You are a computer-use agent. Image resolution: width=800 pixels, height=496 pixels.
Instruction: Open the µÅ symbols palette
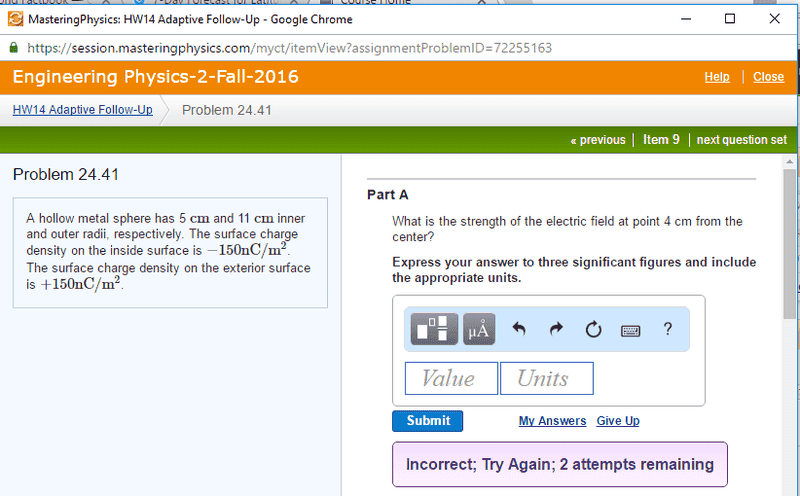(x=479, y=329)
